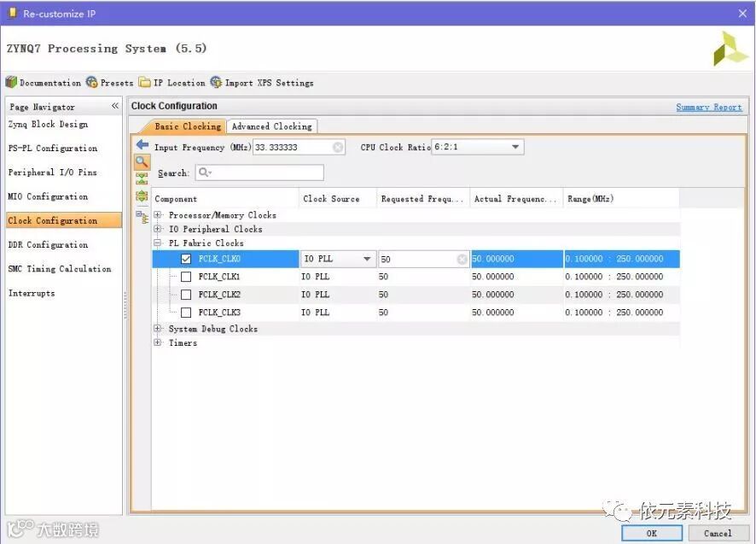
Task: Enable the FCLK_CLK1 checkbox
Action: click(186, 277)
